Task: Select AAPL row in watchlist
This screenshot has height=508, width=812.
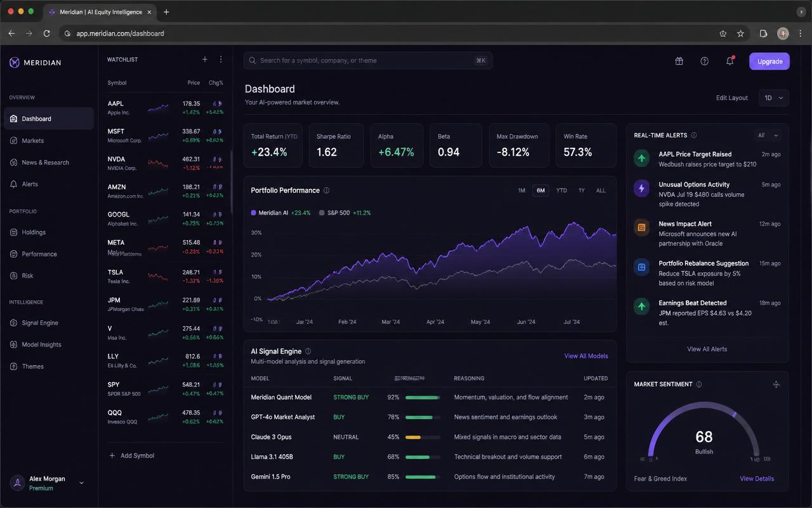Action: (x=166, y=107)
